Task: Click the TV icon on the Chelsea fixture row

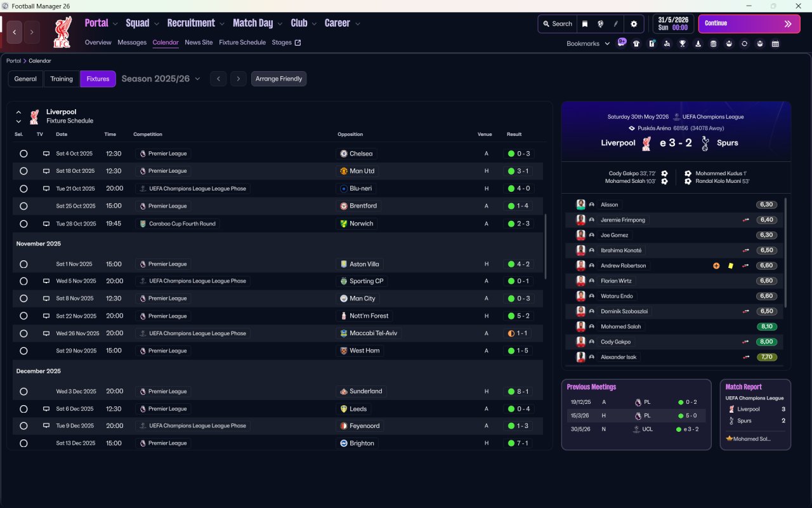Action: tap(46, 154)
